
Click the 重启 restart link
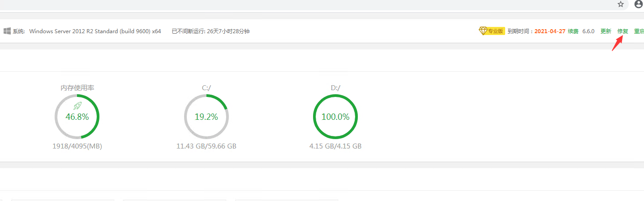639,31
